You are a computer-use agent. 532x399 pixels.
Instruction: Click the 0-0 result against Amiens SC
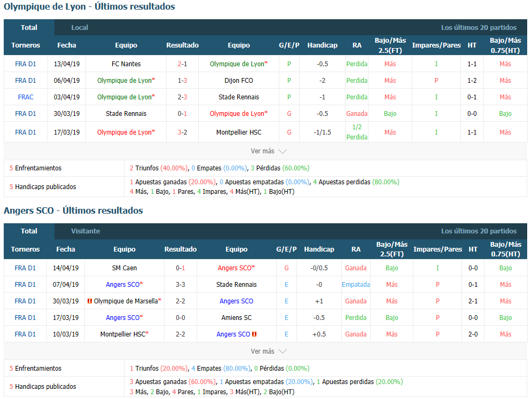[x=180, y=318]
